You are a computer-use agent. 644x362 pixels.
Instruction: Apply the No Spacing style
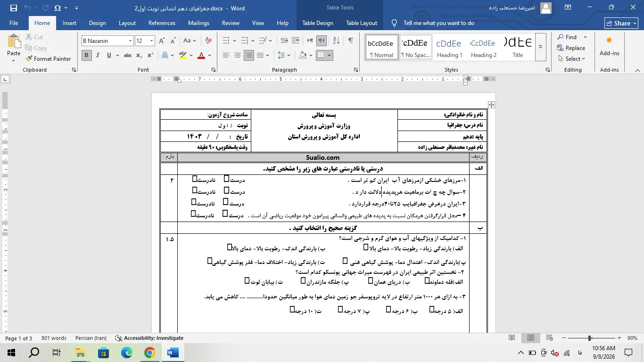[415, 47]
